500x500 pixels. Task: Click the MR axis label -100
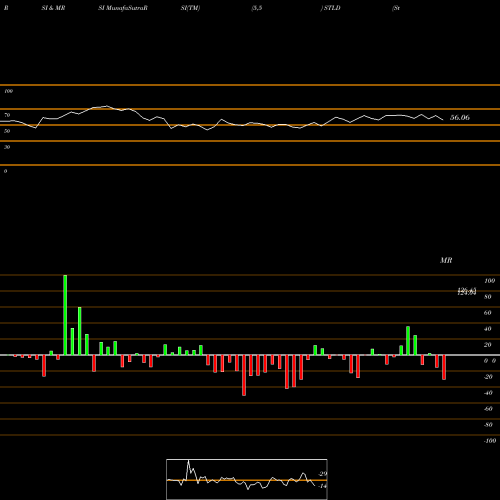tap(490, 441)
